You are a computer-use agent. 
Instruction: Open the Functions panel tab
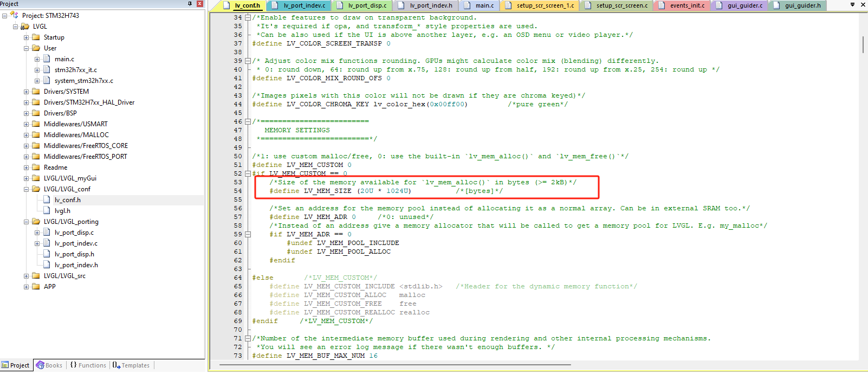pos(88,365)
